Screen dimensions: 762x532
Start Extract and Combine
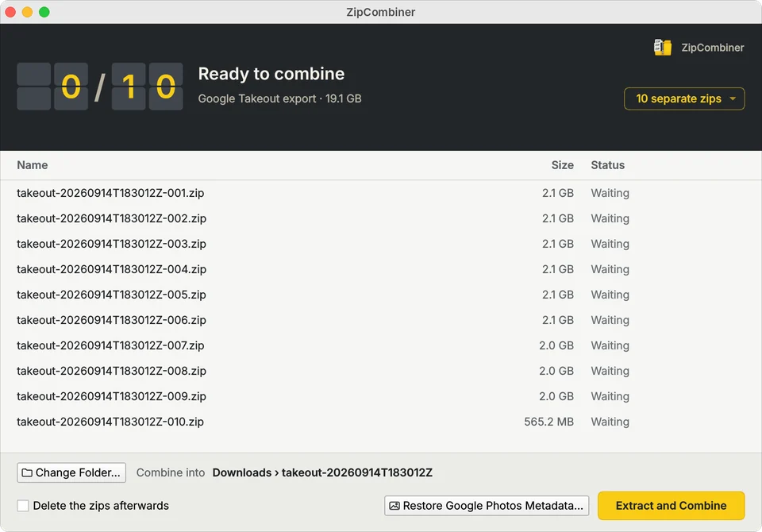pos(672,506)
